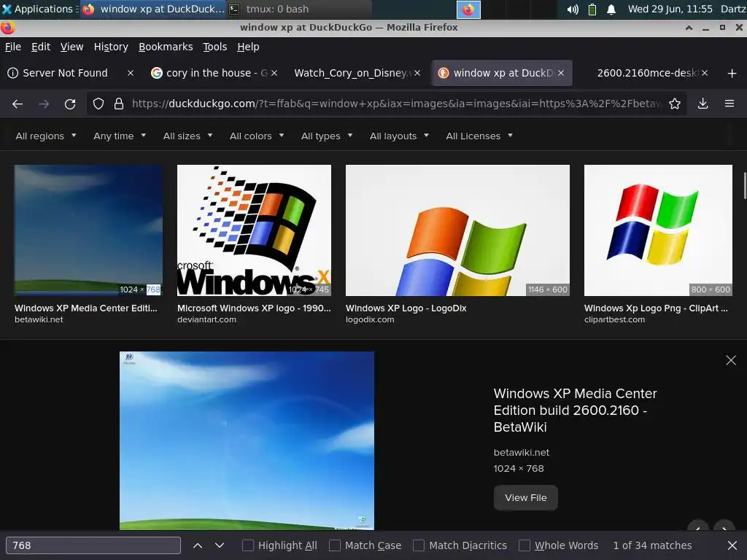Click the Firefox icon in the top panel
This screenshot has width=747, height=560.
tap(468, 9)
